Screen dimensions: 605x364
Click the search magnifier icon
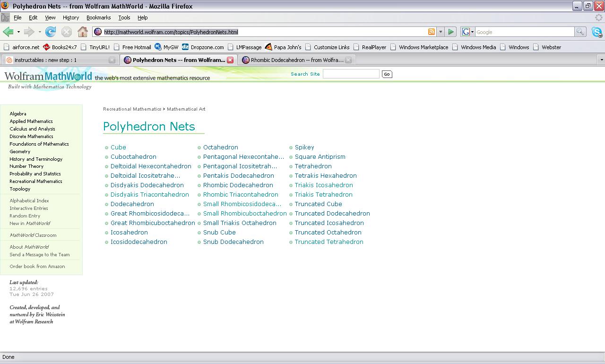click(x=580, y=32)
